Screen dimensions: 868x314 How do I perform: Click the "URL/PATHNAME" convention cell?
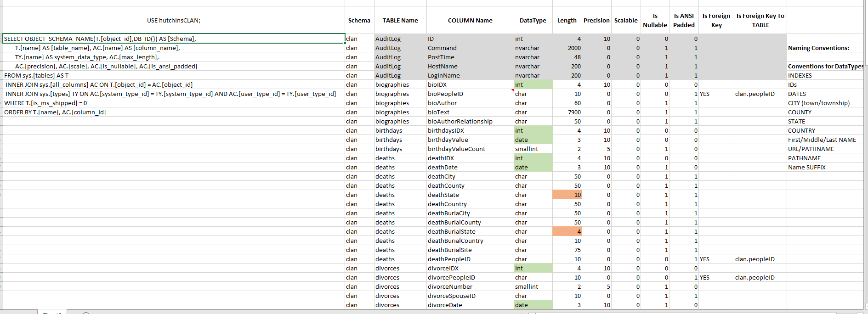(x=811, y=149)
